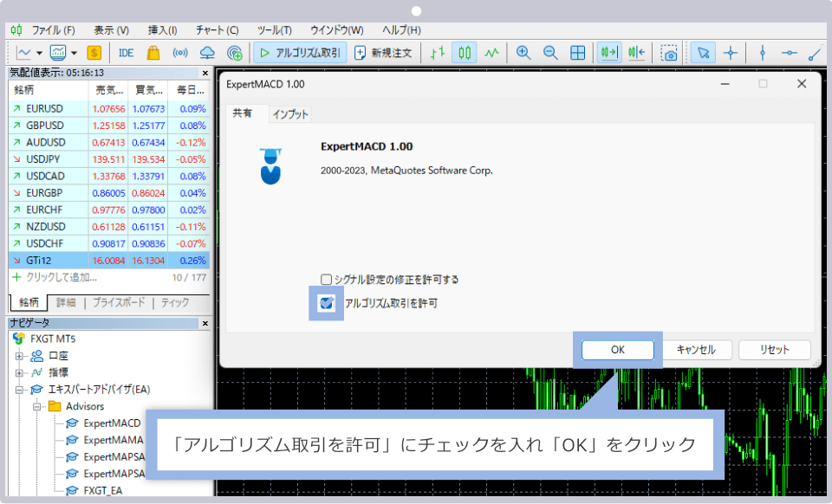Select the vertical line drawing tool
Screen dimensions: 832x504
(x=763, y=53)
